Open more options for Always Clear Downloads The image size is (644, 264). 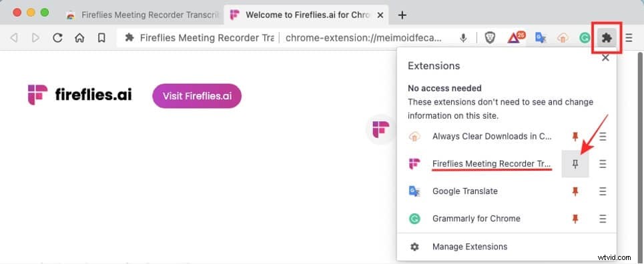pos(603,137)
